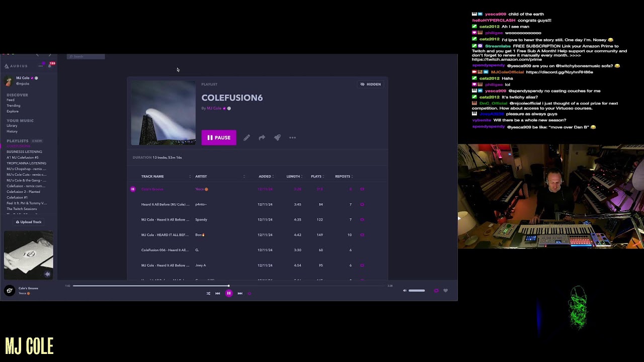Open the notifications bell in Audius sidebar

49,66
